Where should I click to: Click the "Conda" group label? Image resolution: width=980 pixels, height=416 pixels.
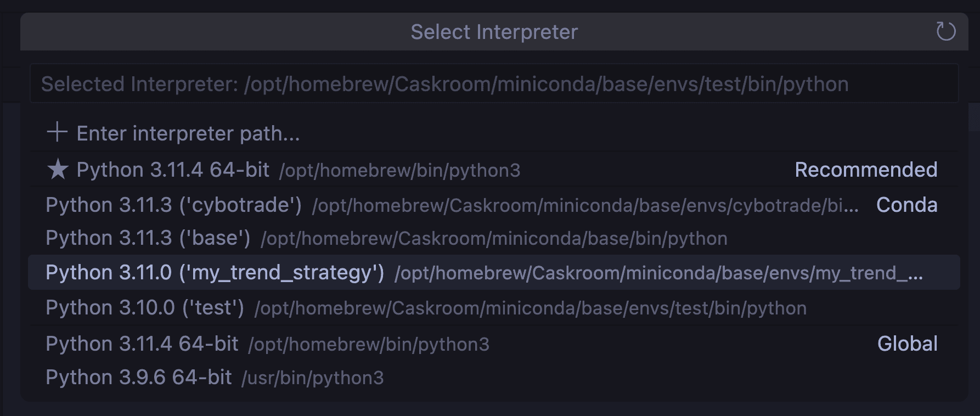(906, 205)
